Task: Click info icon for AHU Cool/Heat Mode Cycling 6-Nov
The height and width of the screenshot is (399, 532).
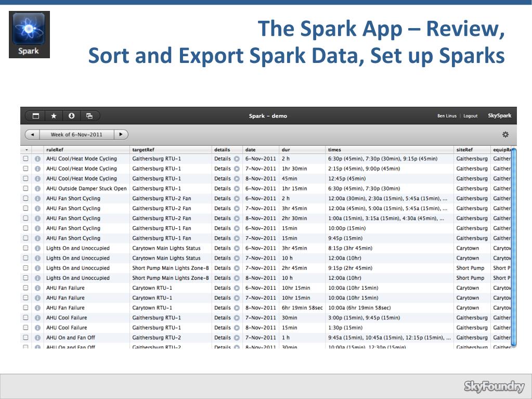Action: pos(37,159)
